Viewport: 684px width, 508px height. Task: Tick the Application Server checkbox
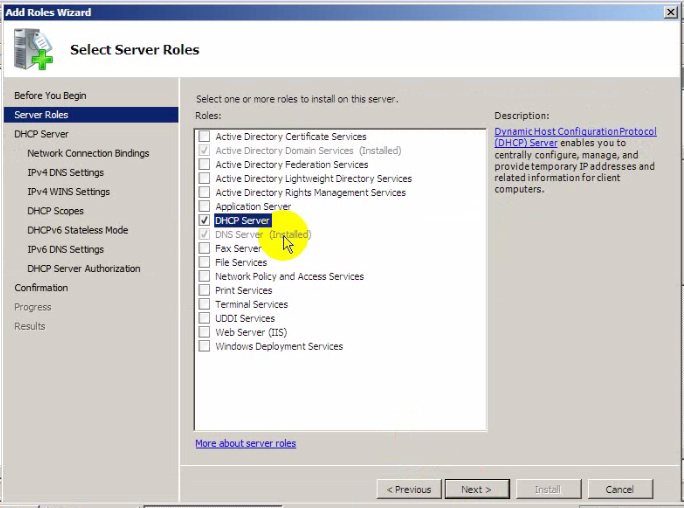pyautogui.click(x=204, y=206)
